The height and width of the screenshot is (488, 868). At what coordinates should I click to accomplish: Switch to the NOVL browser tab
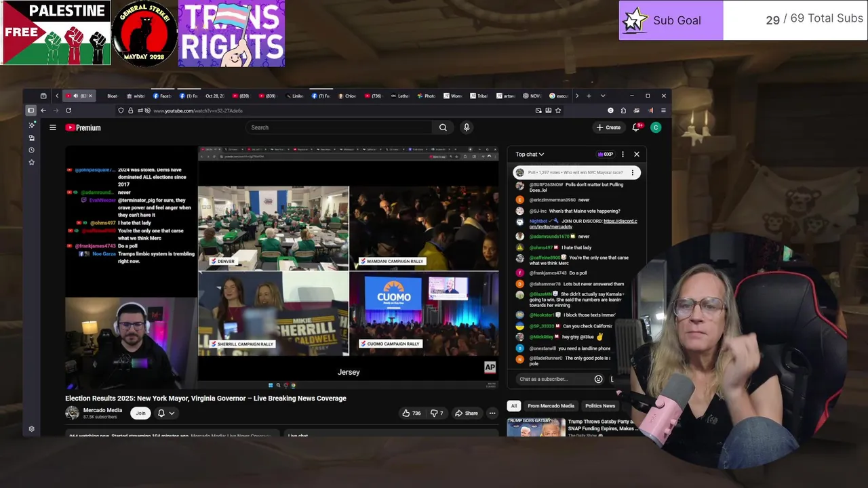click(x=532, y=96)
